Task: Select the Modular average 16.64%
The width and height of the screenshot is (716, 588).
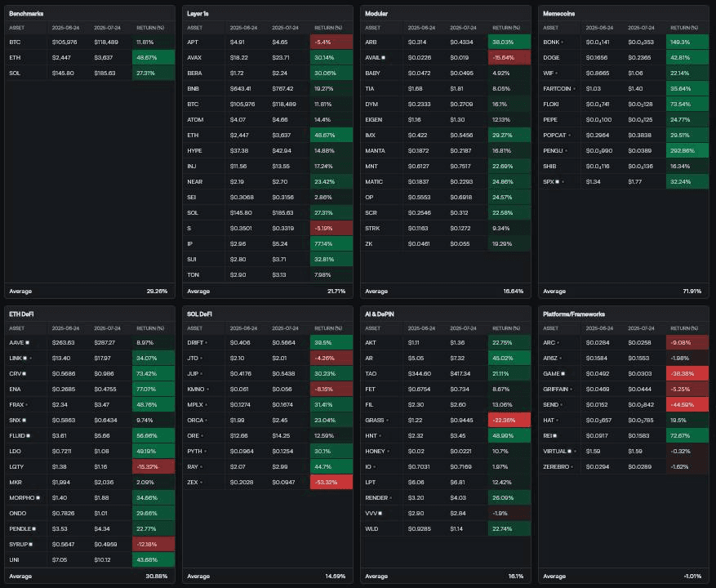Action: click(x=514, y=291)
